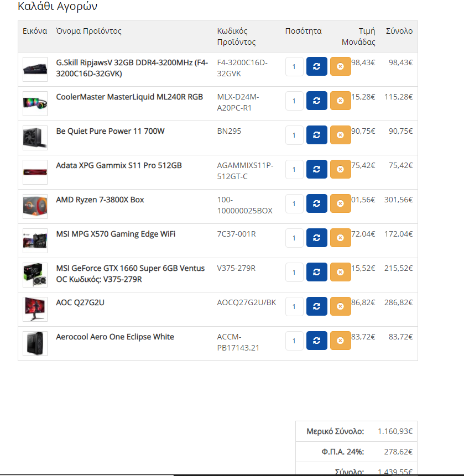The image size is (464, 476).
Task: Open Be Quiet Pure Power 11 700W link
Action: (x=110, y=131)
